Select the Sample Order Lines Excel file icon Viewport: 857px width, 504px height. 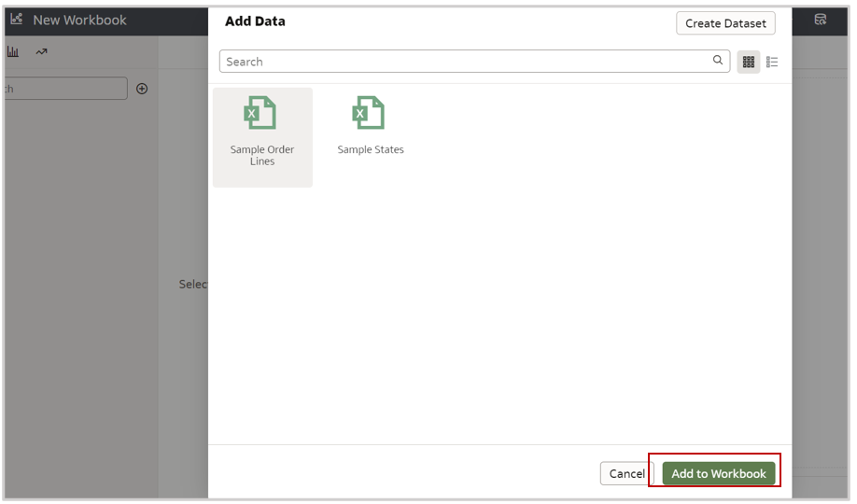pyautogui.click(x=260, y=113)
